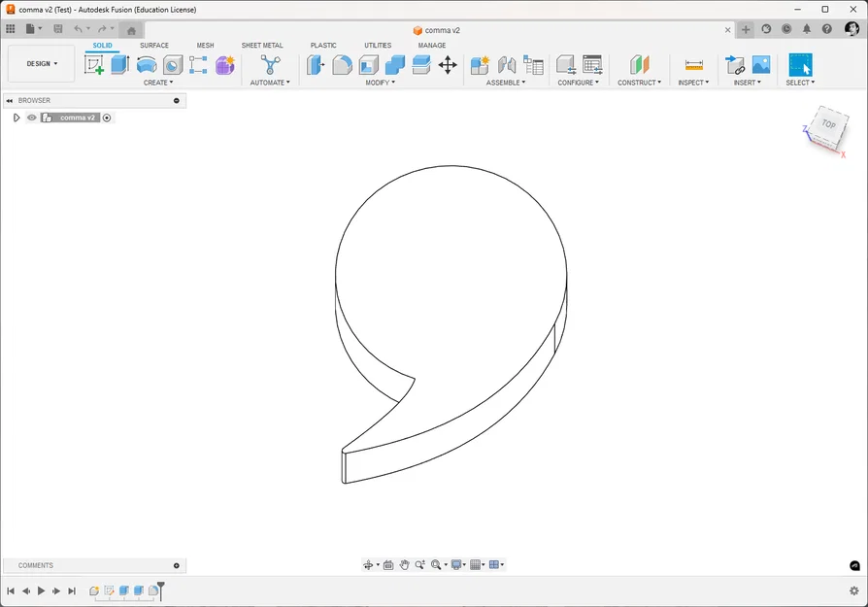868x607 pixels.
Task: Open the MODIFY dropdown menu
Action: (381, 83)
